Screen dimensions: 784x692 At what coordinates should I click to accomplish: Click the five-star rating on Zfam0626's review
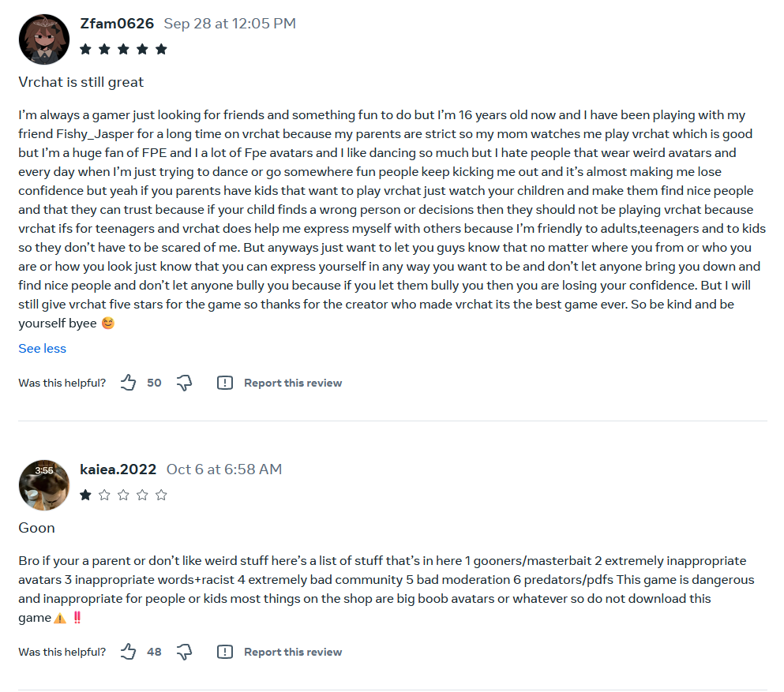pyautogui.click(x=124, y=49)
